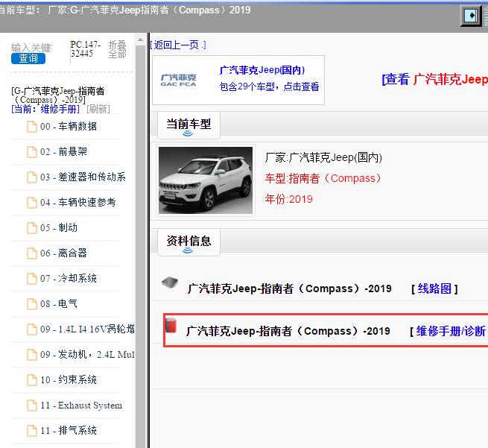Select the 资料信息 section tab
This screenshot has height=448, width=488.
188,242
